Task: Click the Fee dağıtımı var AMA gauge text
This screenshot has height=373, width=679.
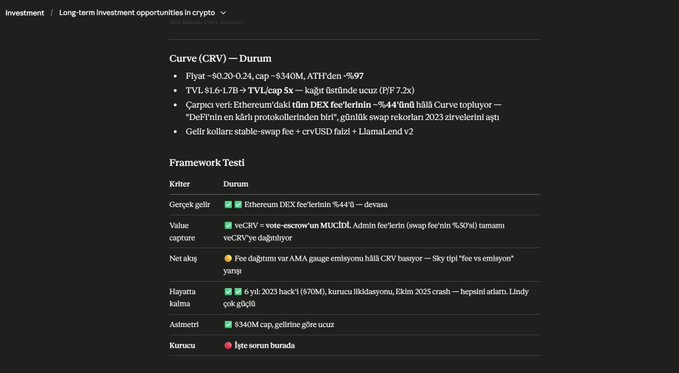Action: [x=369, y=265]
